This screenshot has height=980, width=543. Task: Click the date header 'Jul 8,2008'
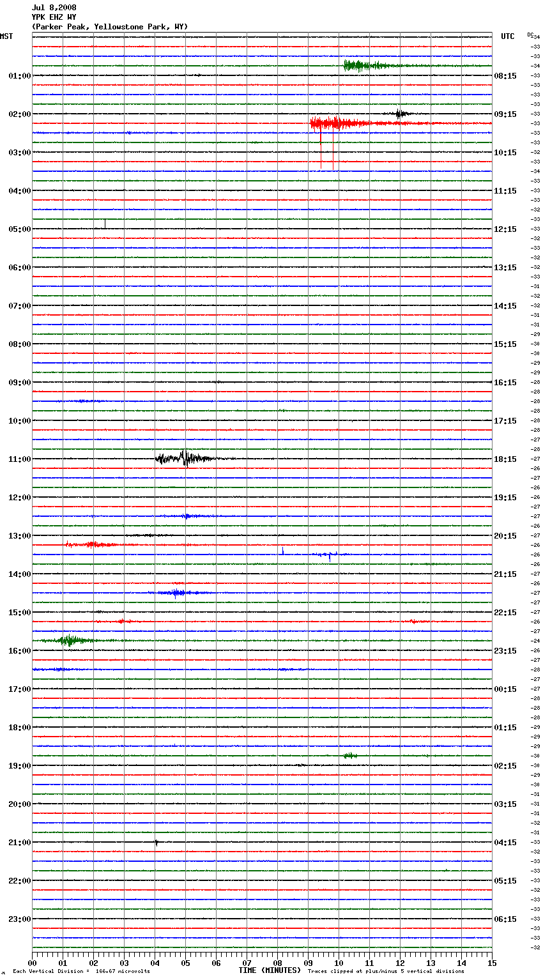(54, 8)
